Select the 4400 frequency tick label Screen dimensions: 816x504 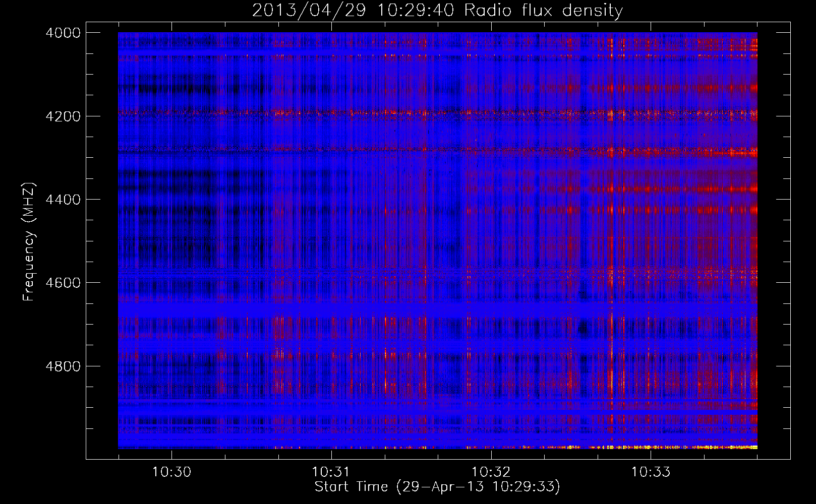(x=63, y=200)
